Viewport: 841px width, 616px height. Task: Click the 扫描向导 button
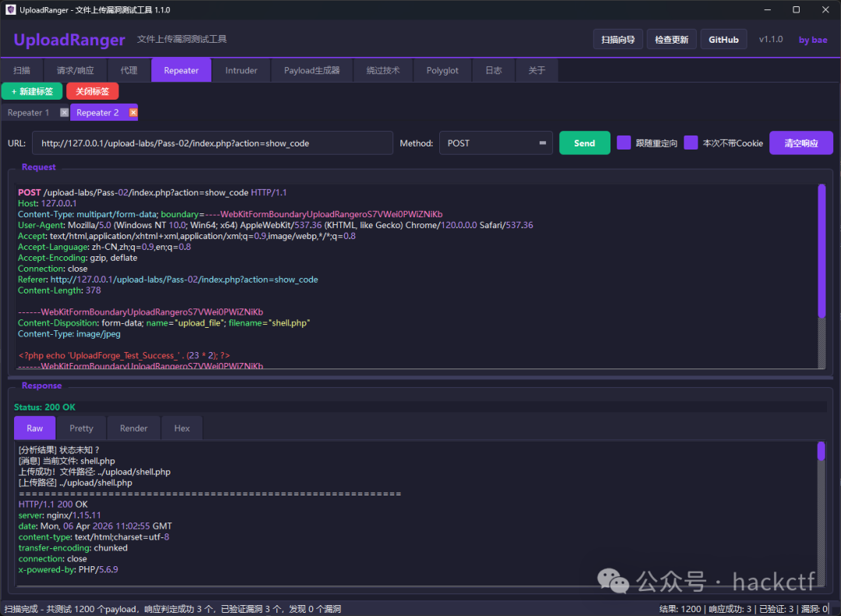click(x=618, y=40)
